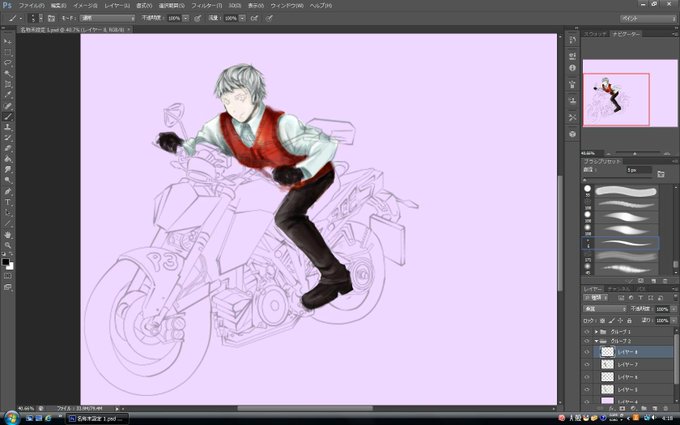
Task: Switch to the ナビゲーター panel tab
Action: point(626,34)
